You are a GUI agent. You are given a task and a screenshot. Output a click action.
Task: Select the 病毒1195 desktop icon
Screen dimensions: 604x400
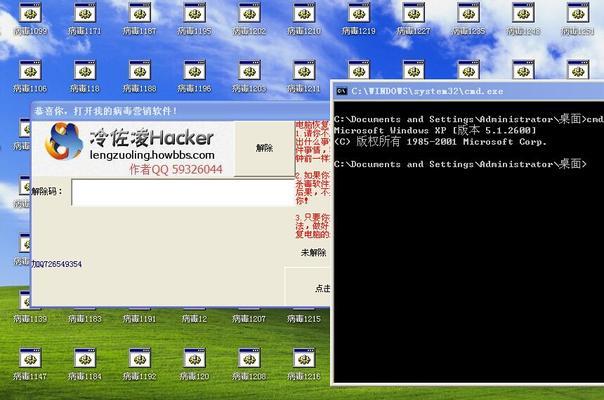tap(195, 19)
